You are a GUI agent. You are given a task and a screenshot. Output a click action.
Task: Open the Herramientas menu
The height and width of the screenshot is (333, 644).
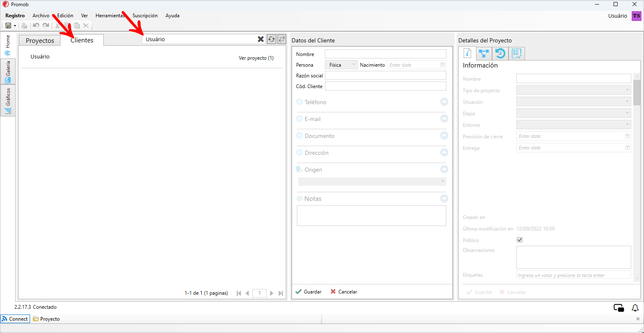point(110,16)
